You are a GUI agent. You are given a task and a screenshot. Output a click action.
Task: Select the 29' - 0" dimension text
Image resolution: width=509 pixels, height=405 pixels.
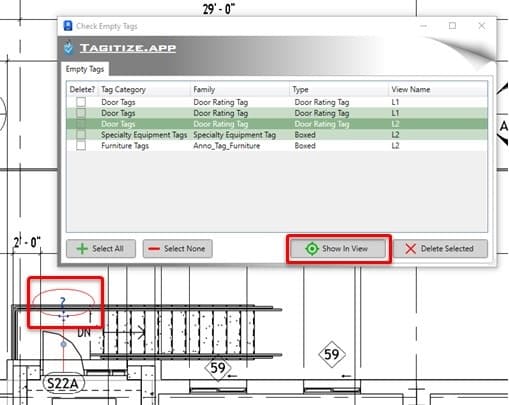pos(219,9)
